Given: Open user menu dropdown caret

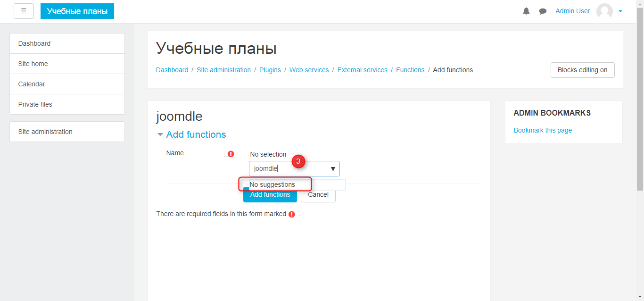Looking at the screenshot, I should coord(620,11).
